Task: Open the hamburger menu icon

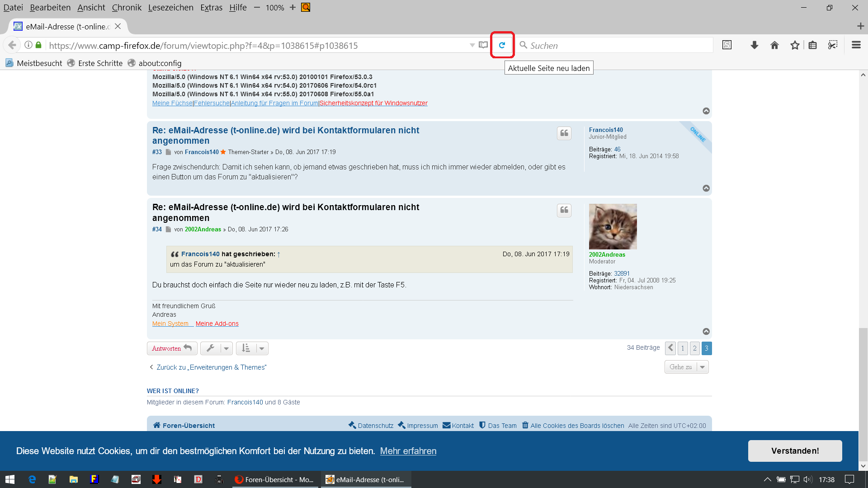Action: pos(856,45)
